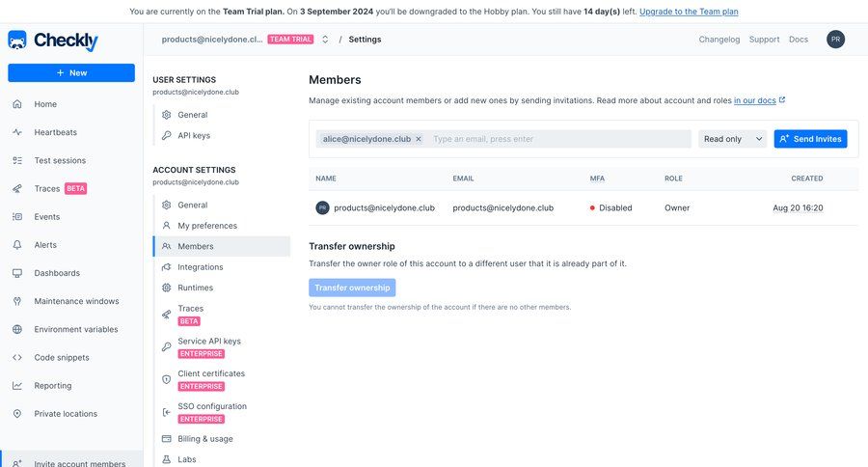Click the Checkly raccoon logo

click(17, 40)
